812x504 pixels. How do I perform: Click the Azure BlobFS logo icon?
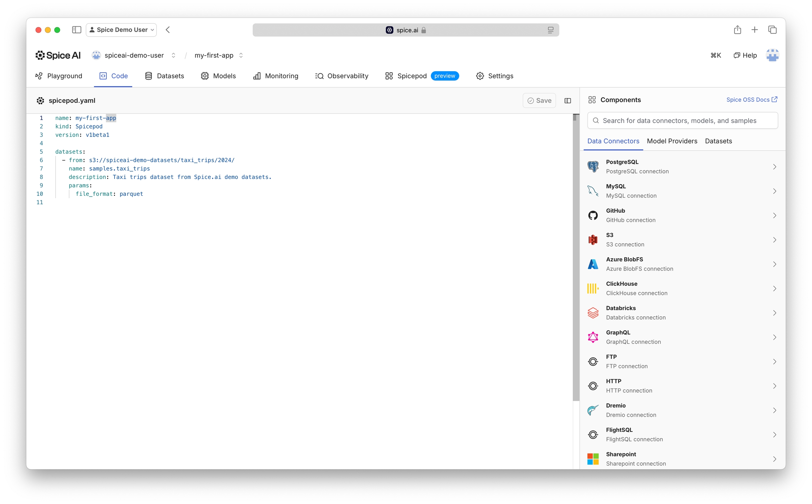(x=593, y=264)
